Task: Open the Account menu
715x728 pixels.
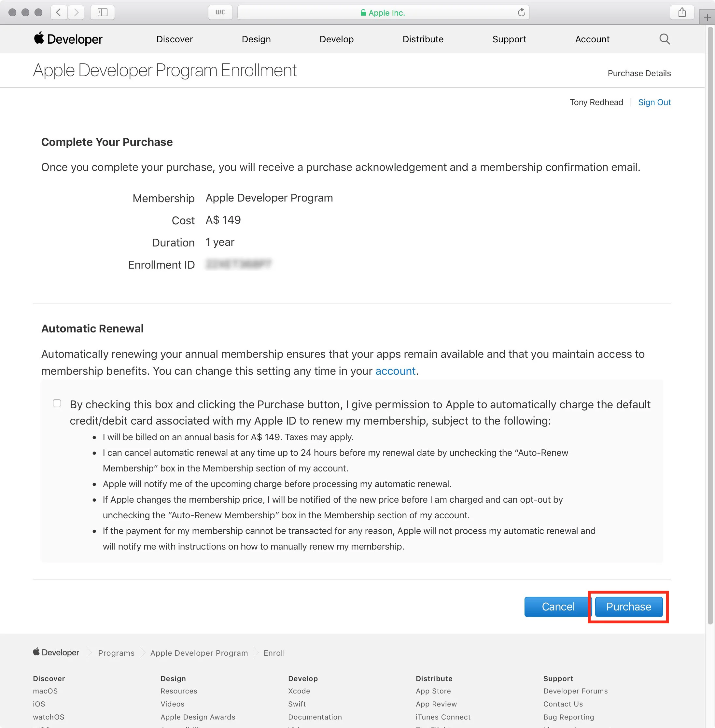Action: point(592,39)
